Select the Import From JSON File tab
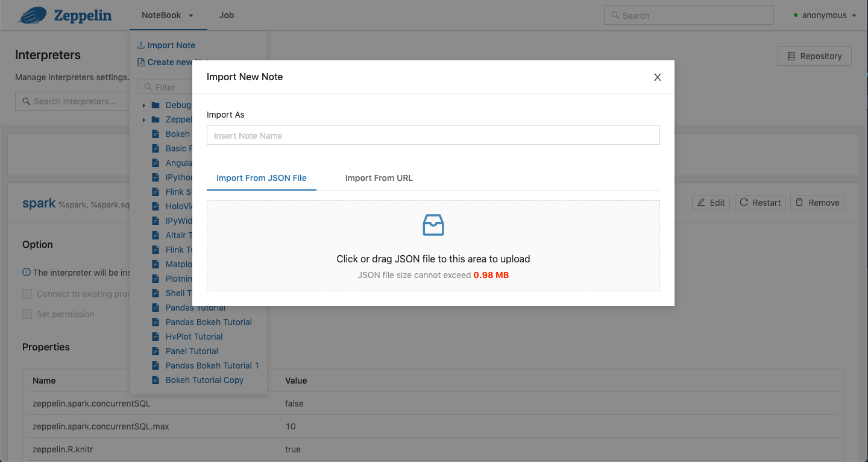 (262, 178)
